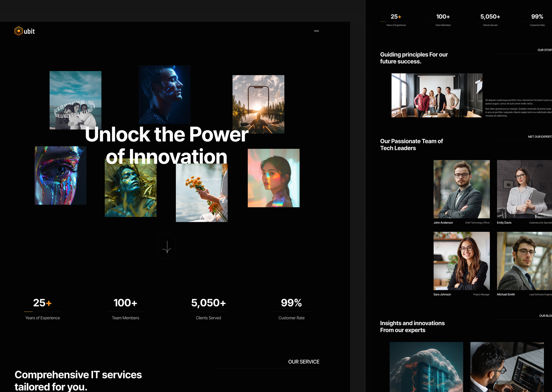Viewport: 552px width, 392px height.
Task: Open the OUR STORY link
Action: [x=544, y=50]
